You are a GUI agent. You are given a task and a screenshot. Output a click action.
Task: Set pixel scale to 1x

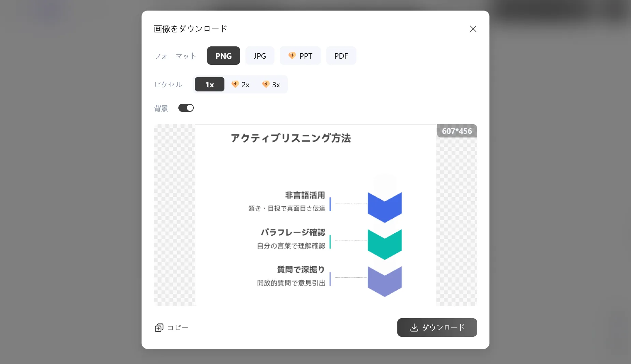click(x=209, y=85)
